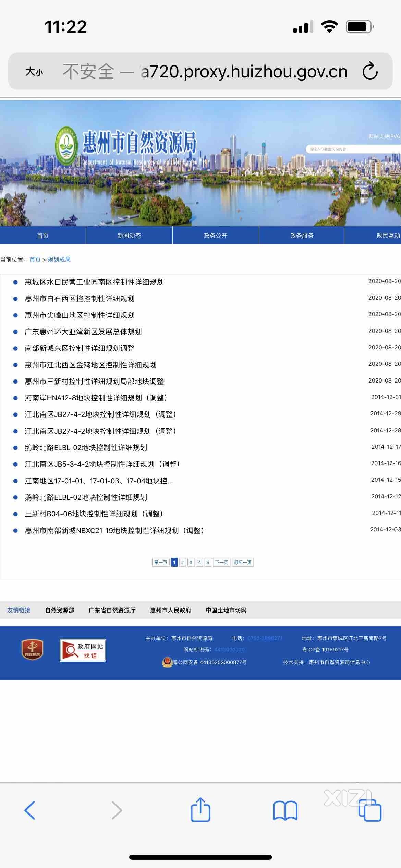Go to page 2 in pagination
Image resolution: width=401 pixels, height=868 pixels.
[182, 562]
